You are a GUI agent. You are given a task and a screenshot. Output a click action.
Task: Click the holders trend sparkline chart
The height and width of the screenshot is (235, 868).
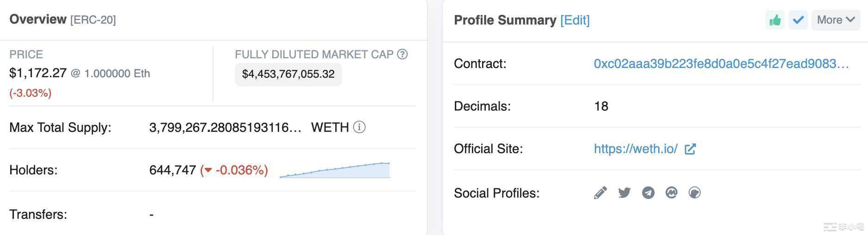(335, 170)
